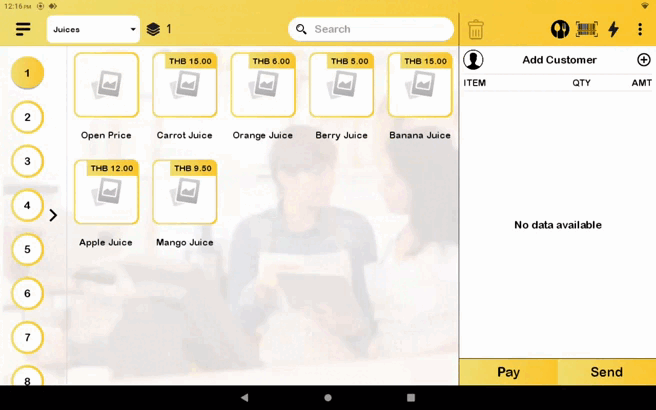Image resolution: width=656 pixels, height=410 pixels.
Task: Open the hamburger navigation menu
Action: pos(23,30)
